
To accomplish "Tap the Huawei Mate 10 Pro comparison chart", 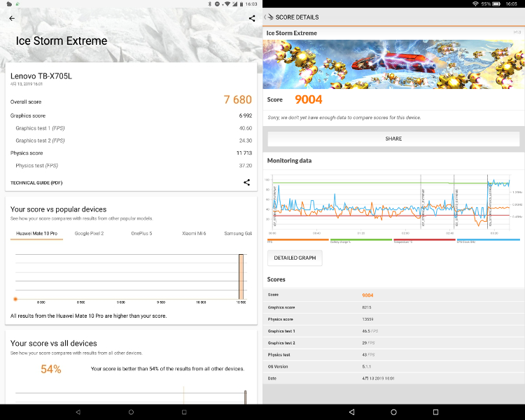I will [x=131, y=278].
